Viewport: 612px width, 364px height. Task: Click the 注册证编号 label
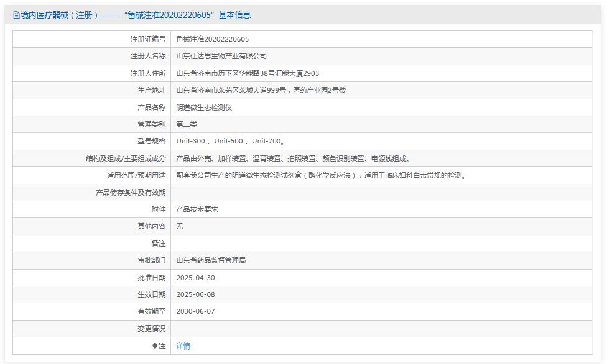tap(148, 39)
